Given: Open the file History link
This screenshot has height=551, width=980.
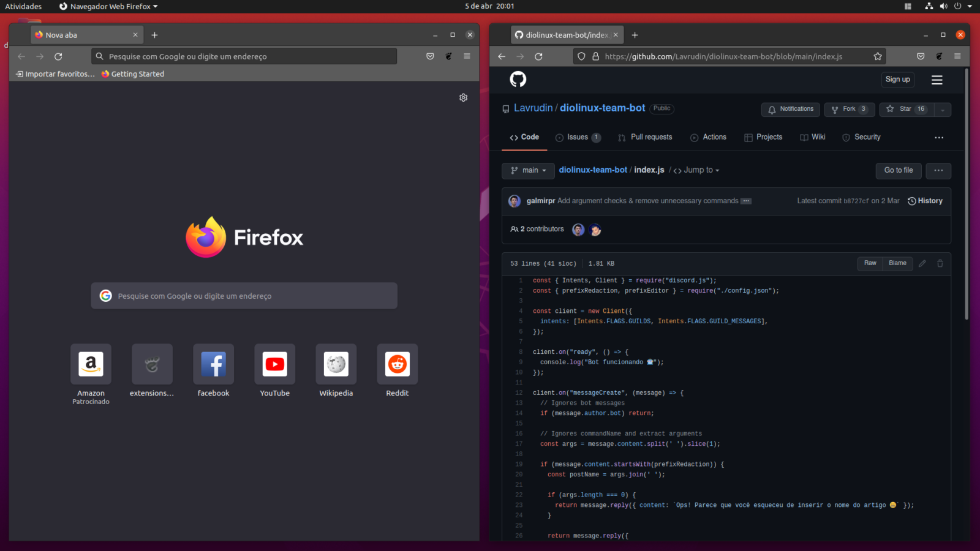Looking at the screenshot, I should (925, 201).
